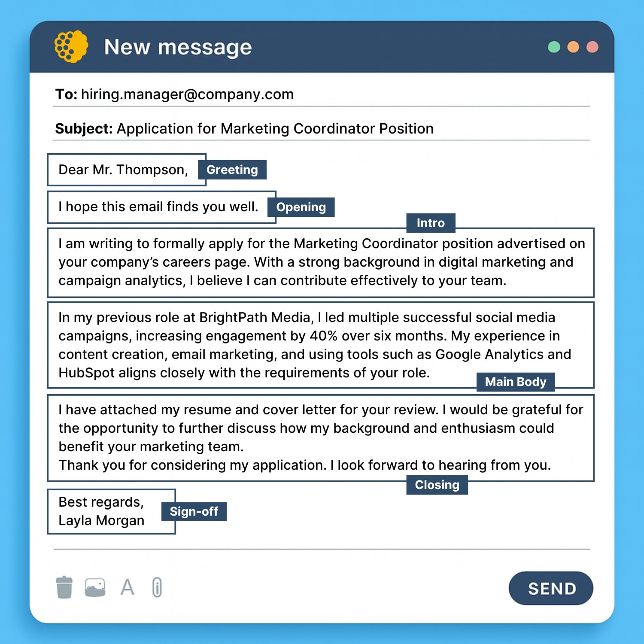Image resolution: width=644 pixels, height=644 pixels.
Task: Click the paperclip attach file icon
Action: coord(157,587)
